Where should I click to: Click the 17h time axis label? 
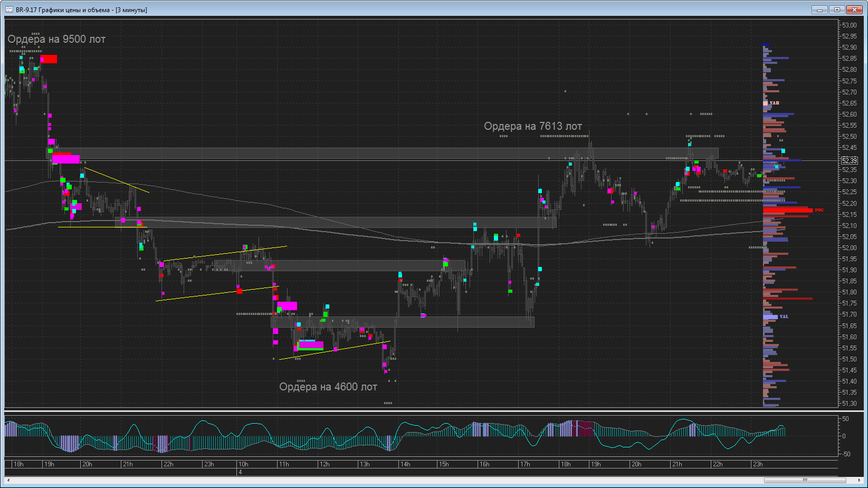pyautogui.click(x=525, y=464)
